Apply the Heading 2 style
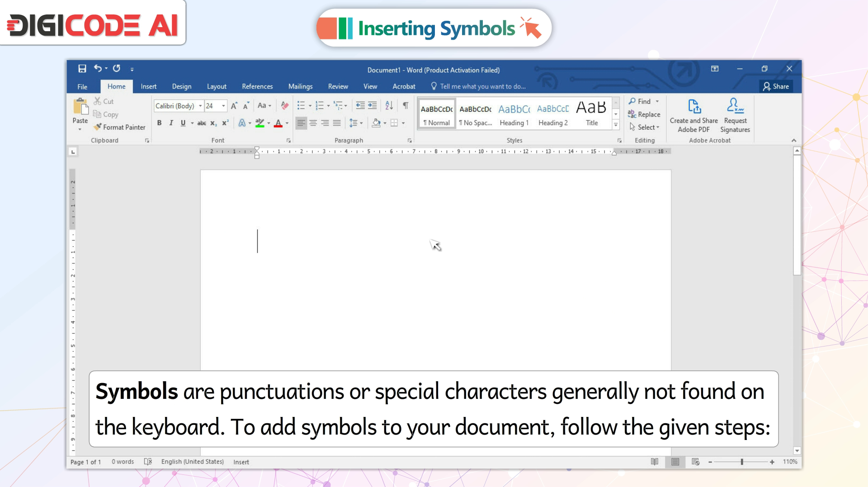Viewport: 868px width, 487px height. (x=553, y=114)
